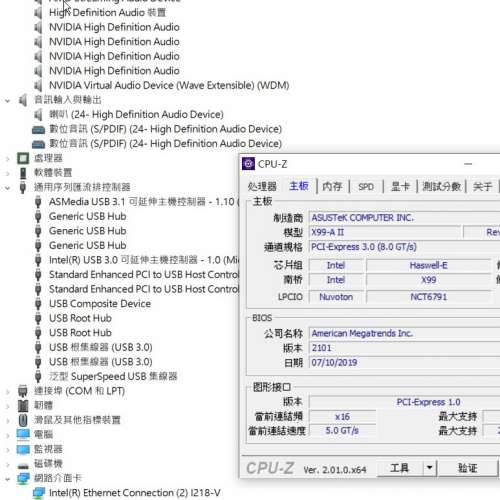Select the High Definition Audio 裝置 entry
This screenshot has height=500, width=500.
[x=107, y=13]
